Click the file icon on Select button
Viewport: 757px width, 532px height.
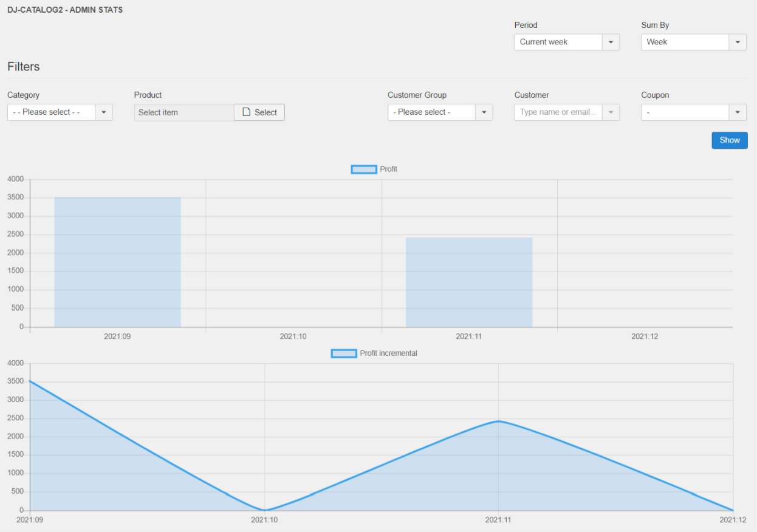click(246, 112)
